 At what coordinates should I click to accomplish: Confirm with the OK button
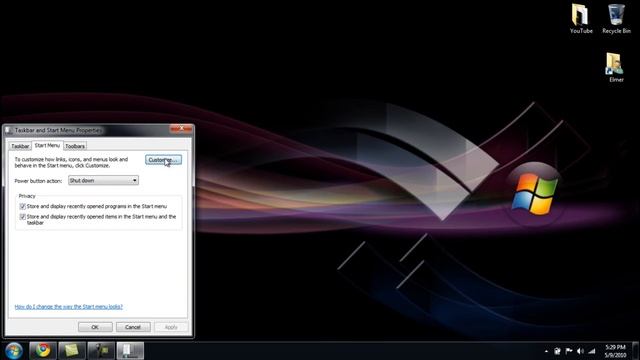tap(95, 327)
